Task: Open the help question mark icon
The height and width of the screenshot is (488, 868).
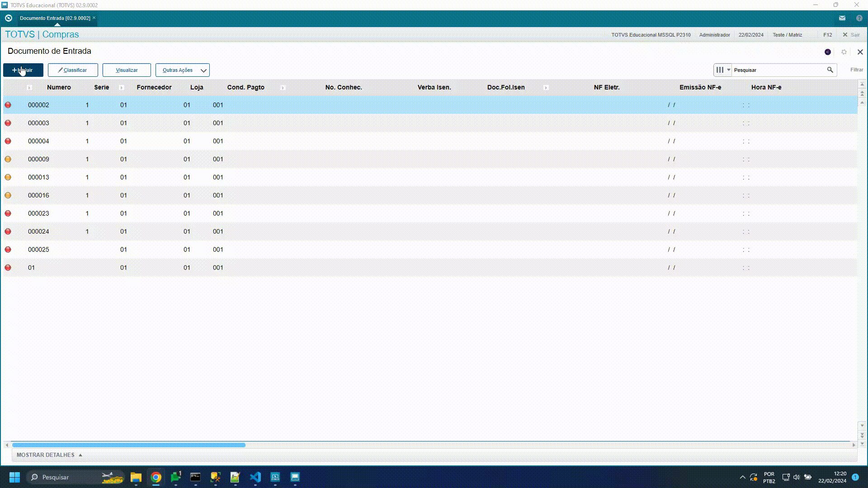Action: pos(859,18)
